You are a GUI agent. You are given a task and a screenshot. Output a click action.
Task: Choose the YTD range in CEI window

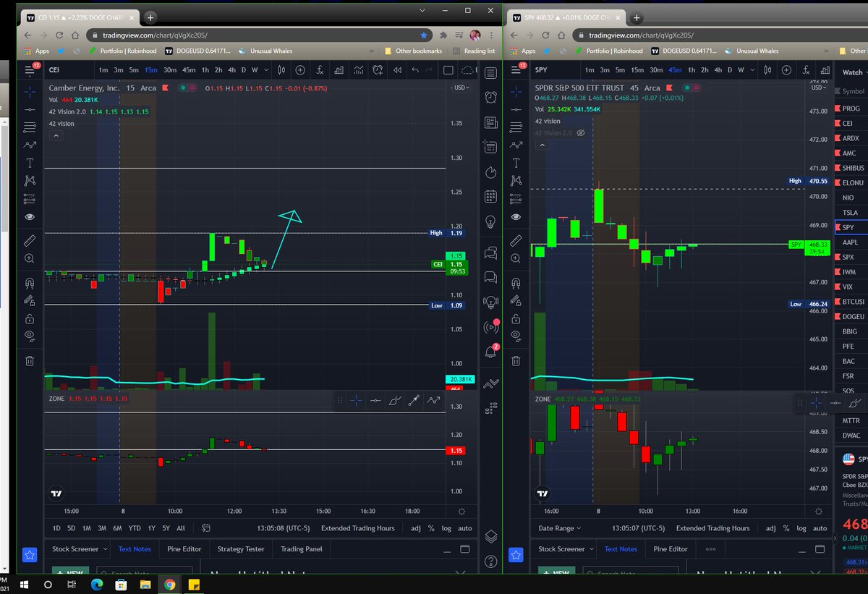click(x=135, y=528)
